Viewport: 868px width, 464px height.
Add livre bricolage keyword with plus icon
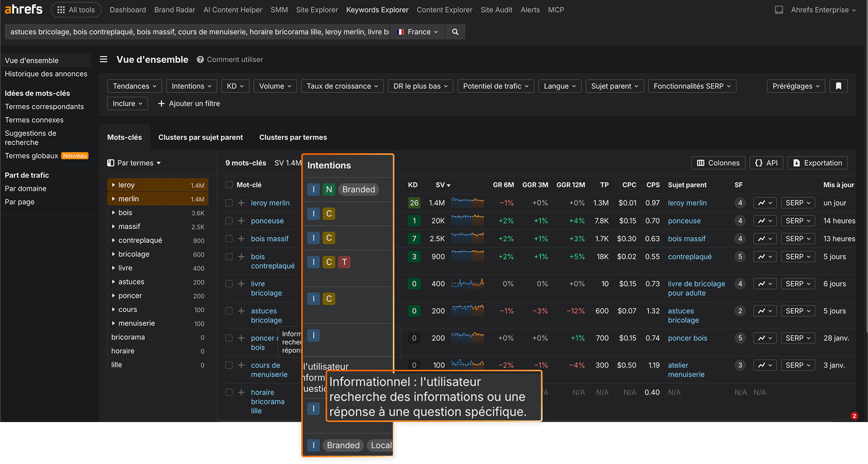tap(241, 284)
